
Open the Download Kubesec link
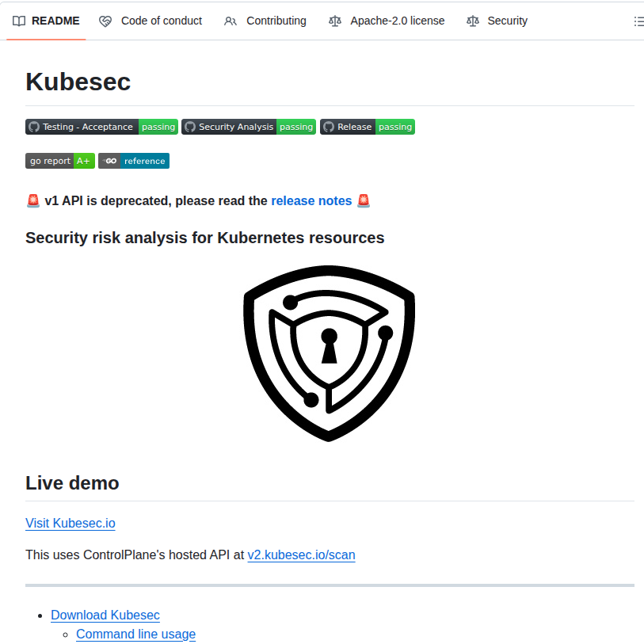point(105,615)
